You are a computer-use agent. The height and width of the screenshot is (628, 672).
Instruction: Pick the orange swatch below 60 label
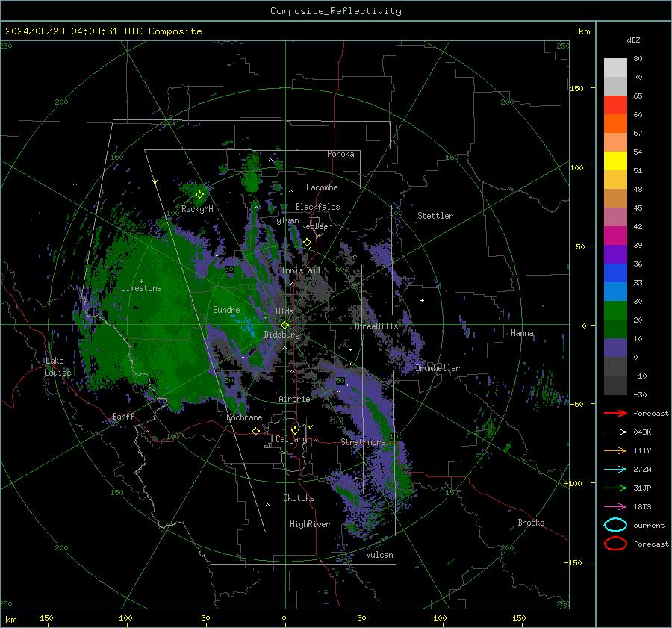(615, 123)
